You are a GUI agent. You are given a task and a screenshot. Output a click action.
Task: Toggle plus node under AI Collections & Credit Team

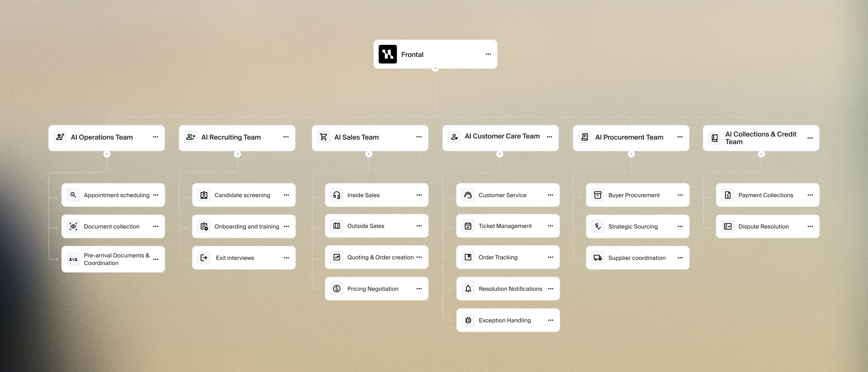coord(761,154)
